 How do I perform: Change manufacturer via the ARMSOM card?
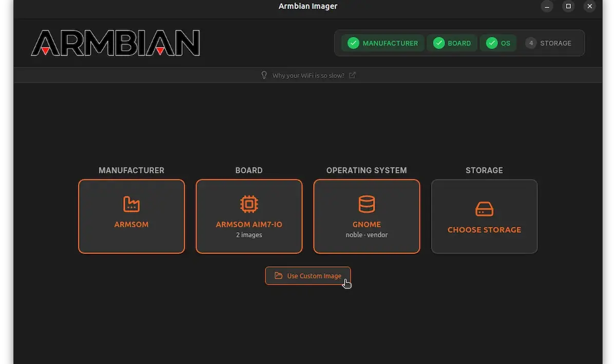tap(131, 216)
